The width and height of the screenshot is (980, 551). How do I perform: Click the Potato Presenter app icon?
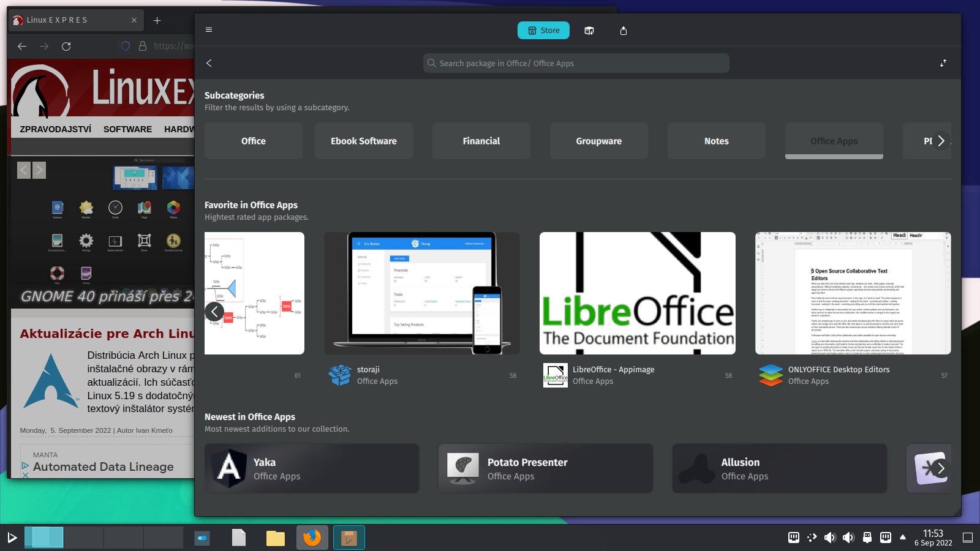pyautogui.click(x=463, y=468)
